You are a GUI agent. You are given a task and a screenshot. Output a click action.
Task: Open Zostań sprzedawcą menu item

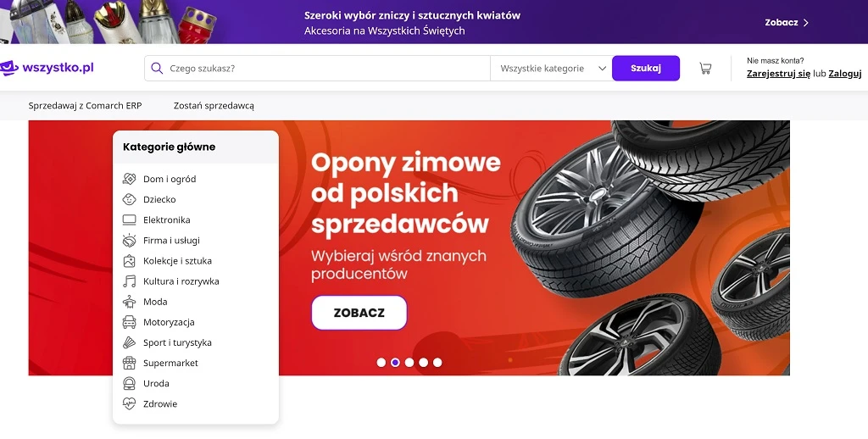(214, 106)
